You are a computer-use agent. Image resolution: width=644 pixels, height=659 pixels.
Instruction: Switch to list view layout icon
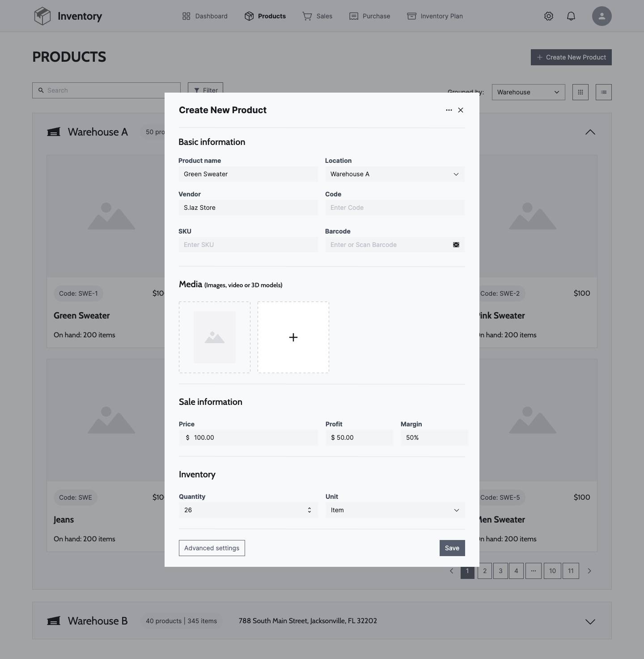604,92
